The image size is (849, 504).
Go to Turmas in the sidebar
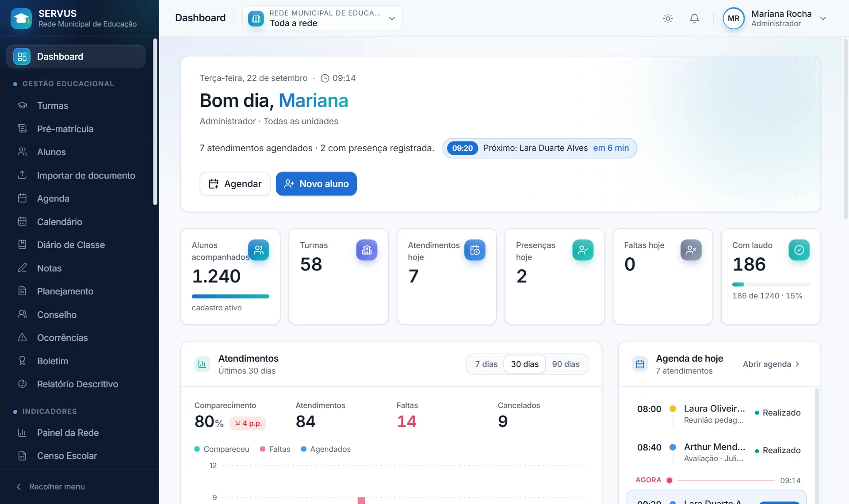pyautogui.click(x=76, y=106)
